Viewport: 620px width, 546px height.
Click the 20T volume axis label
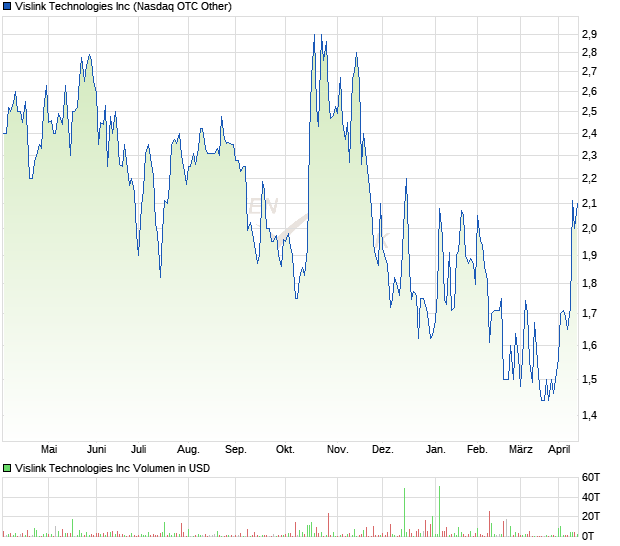(591, 516)
